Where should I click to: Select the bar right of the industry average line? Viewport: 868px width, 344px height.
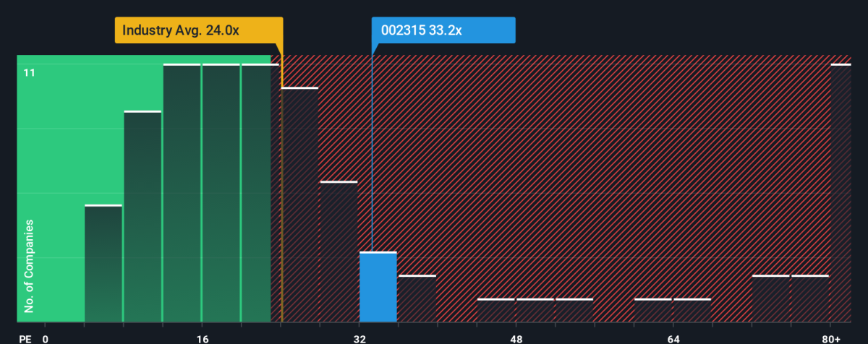tap(299, 205)
